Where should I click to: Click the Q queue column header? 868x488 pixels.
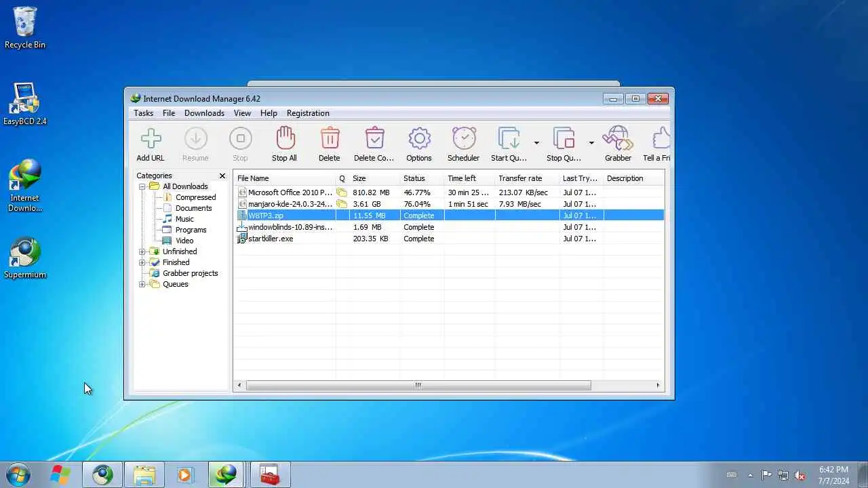[x=342, y=178]
